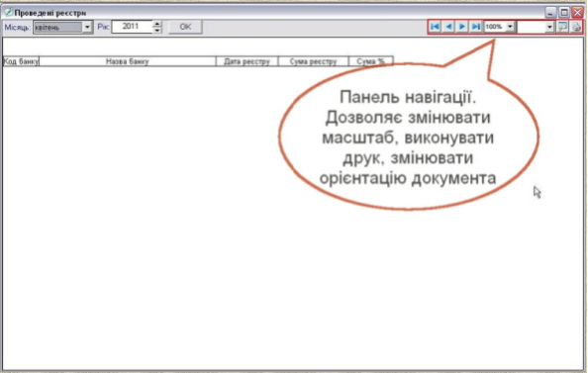Go to the next page
The width and height of the screenshot is (588, 373).
click(x=462, y=27)
